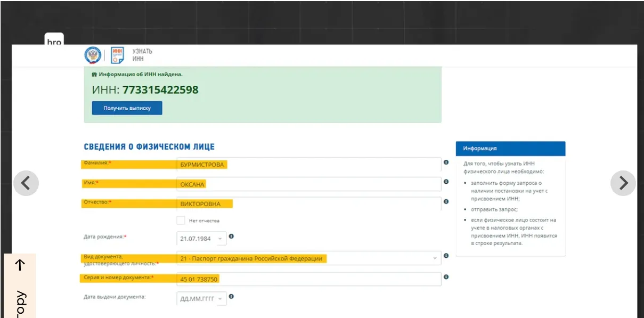Click the Фамилия input field
The width and height of the screenshot is (644, 318).
tap(309, 165)
